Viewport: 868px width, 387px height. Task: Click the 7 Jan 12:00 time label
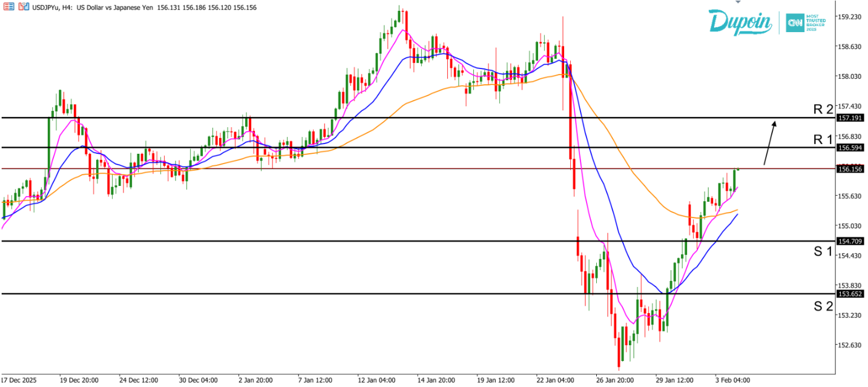(x=317, y=380)
